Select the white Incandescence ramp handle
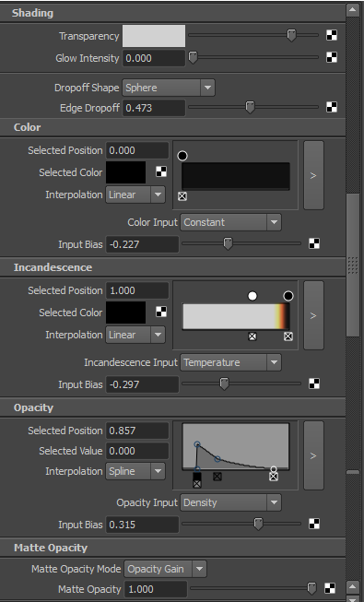 (252, 296)
